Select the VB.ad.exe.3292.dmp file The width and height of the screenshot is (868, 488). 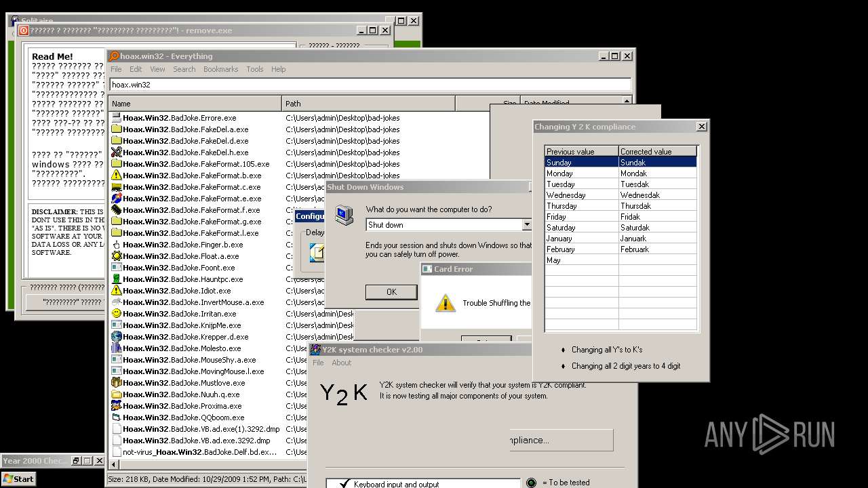pos(197,441)
